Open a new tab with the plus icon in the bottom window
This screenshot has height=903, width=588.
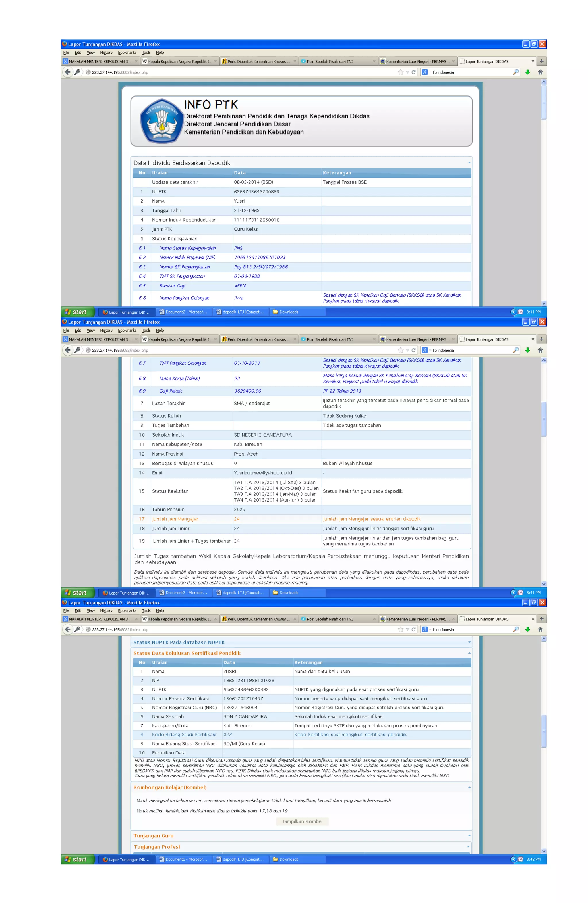(542, 619)
